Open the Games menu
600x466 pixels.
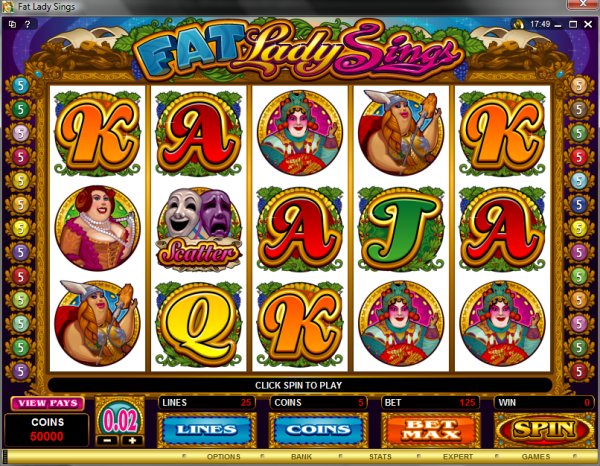pos(536,457)
